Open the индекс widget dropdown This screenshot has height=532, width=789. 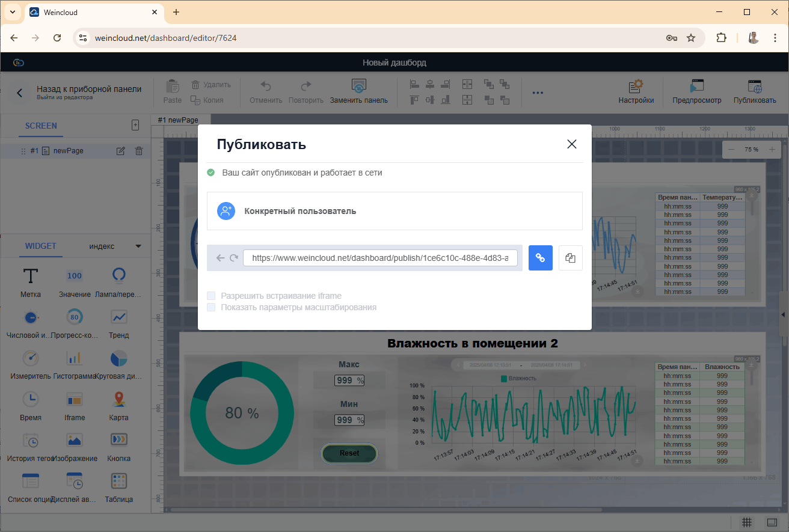click(138, 246)
